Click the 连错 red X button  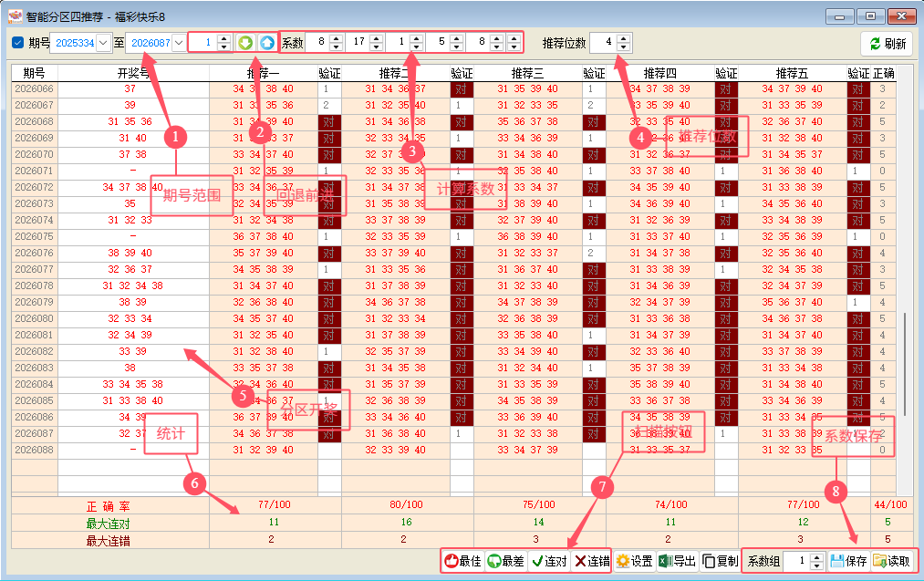click(592, 561)
